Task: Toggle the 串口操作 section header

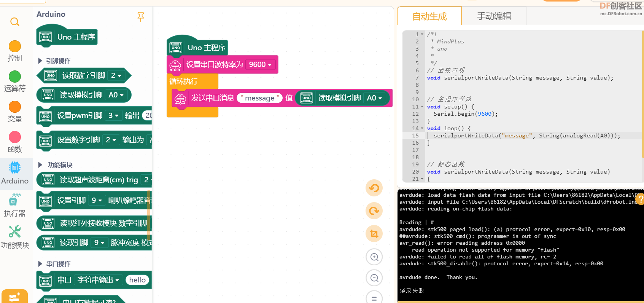Action: coord(55,264)
